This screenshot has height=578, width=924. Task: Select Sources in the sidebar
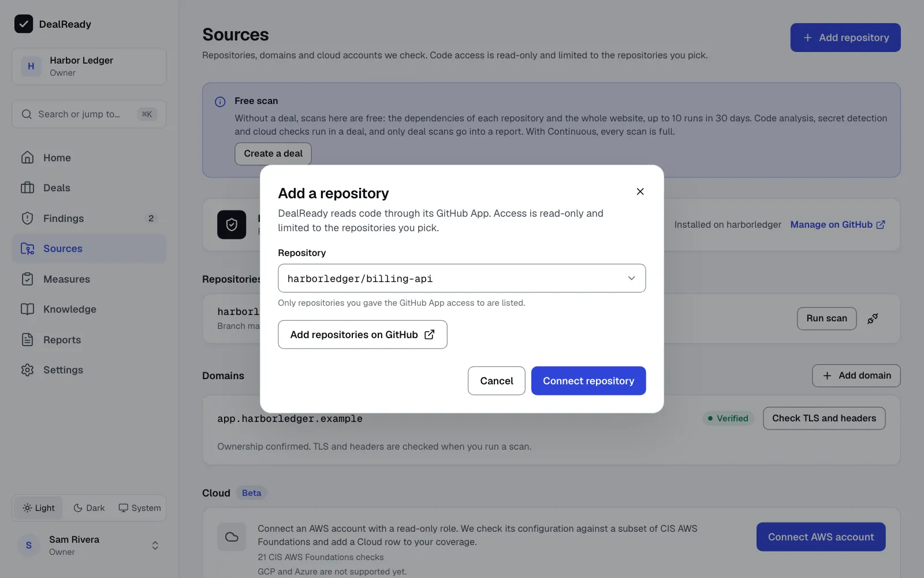pos(89,249)
